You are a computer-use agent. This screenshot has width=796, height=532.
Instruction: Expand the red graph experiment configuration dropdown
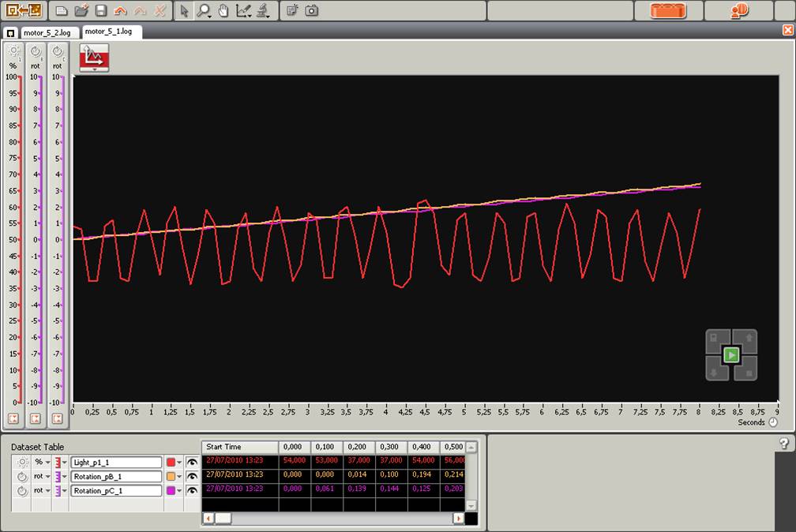[95, 69]
